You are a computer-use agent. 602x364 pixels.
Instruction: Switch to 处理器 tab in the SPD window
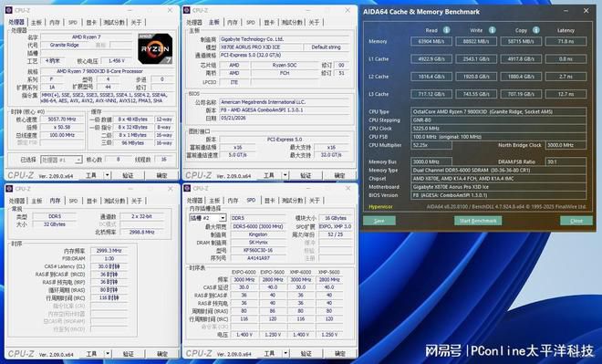tap(194, 201)
